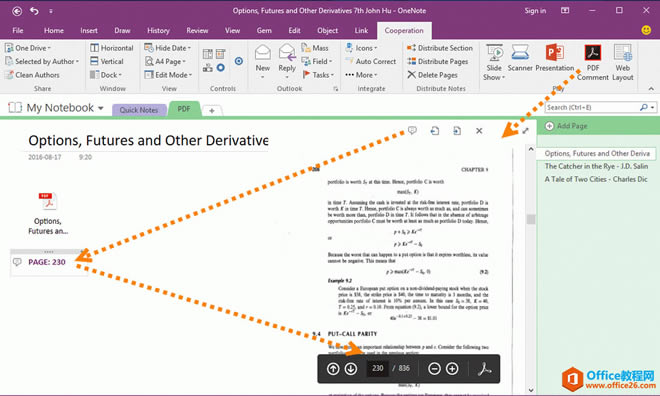This screenshot has width=660, height=396.
Task: Click the Vertical window layout
Action: coord(107,61)
